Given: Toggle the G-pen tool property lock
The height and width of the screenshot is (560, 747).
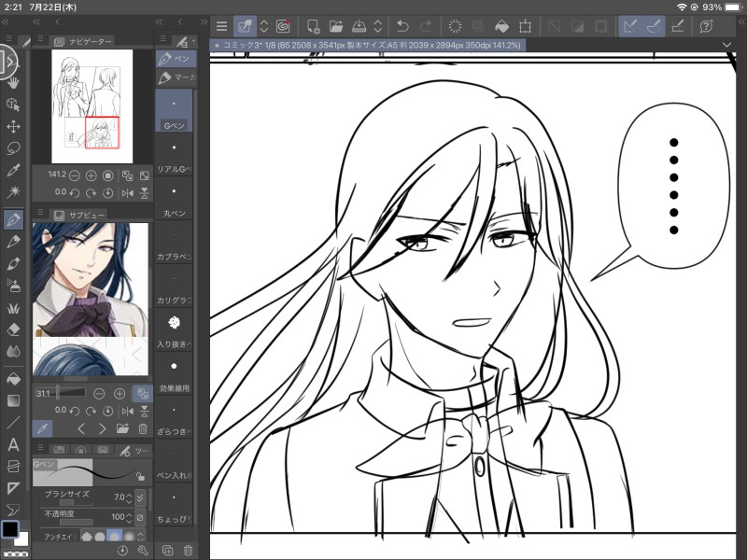Looking at the screenshot, I should [140, 475].
